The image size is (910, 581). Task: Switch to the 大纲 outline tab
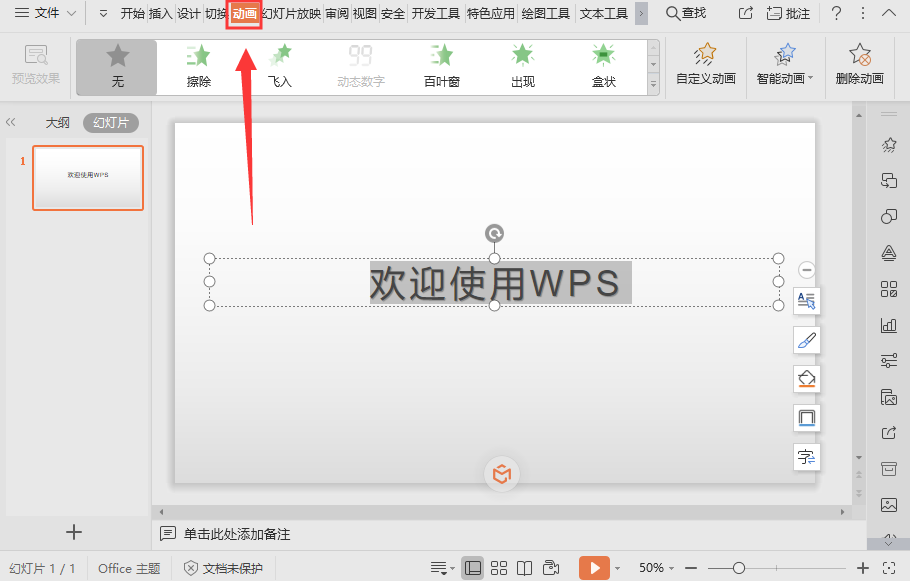[x=57, y=122]
